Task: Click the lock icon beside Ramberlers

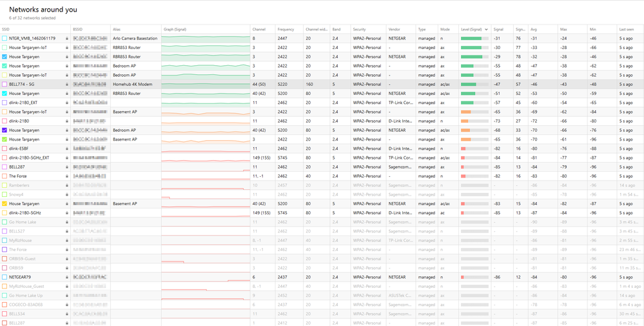Action: click(67, 185)
